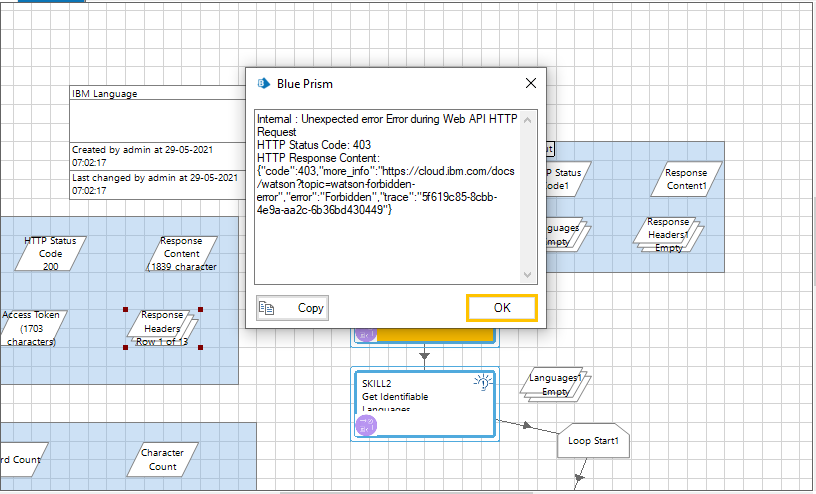Image resolution: width=816 pixels, height=494 pixels.
Task: Click the IBM Language process information box
Action: [x=155, y=140]
